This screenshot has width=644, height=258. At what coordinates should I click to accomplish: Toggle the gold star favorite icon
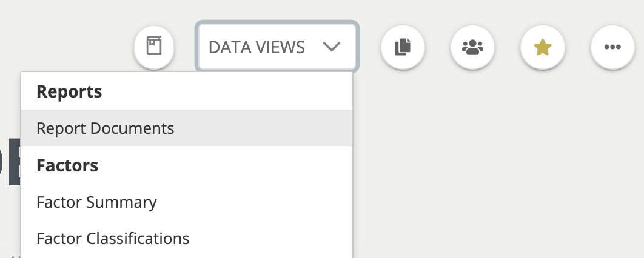543,47
